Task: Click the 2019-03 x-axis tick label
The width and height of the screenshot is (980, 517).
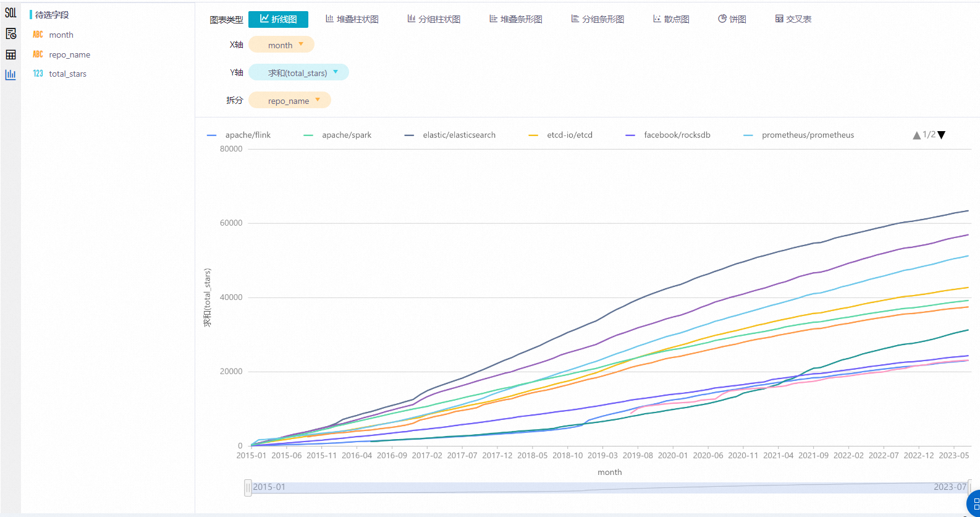Action: pyautogui.click(x=602, y=455)
